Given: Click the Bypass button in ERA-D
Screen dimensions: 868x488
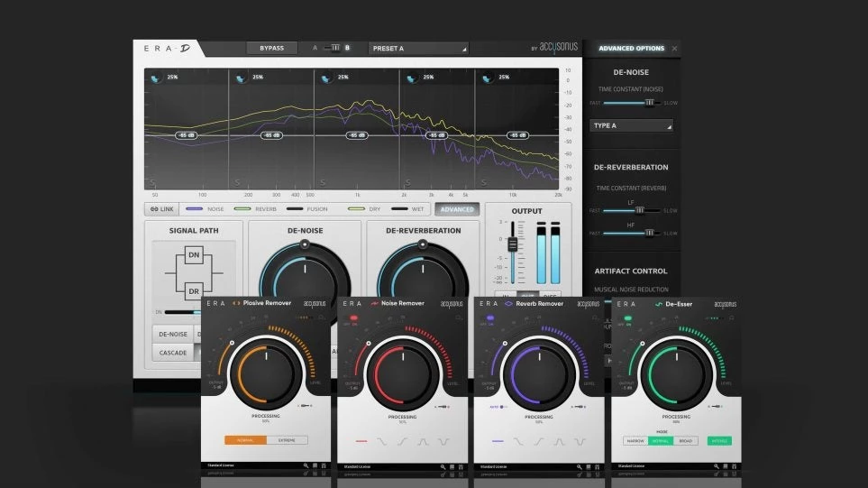Looking at the screenshot, I should [x=271, y=48].
